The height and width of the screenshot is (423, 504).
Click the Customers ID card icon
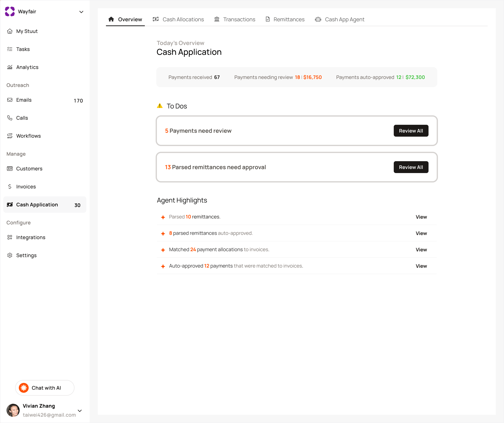click(10, 169)
